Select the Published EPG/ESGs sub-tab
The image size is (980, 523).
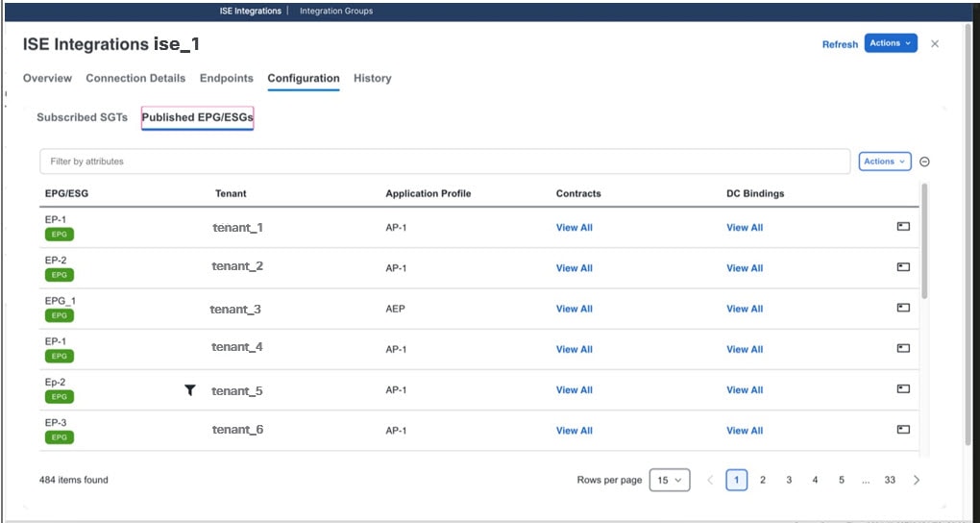point(198,117)
